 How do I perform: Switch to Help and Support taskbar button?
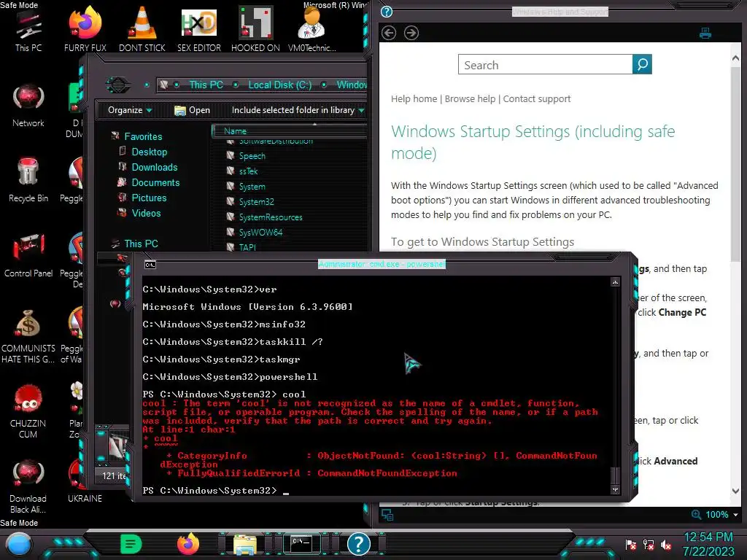tap(359, 544)
